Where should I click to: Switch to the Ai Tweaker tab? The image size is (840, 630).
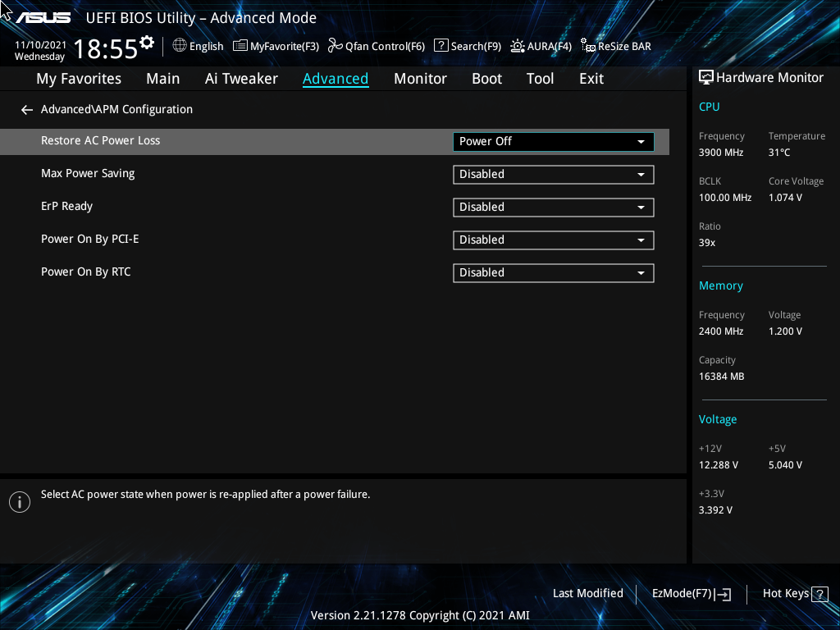tap(241, 79)
